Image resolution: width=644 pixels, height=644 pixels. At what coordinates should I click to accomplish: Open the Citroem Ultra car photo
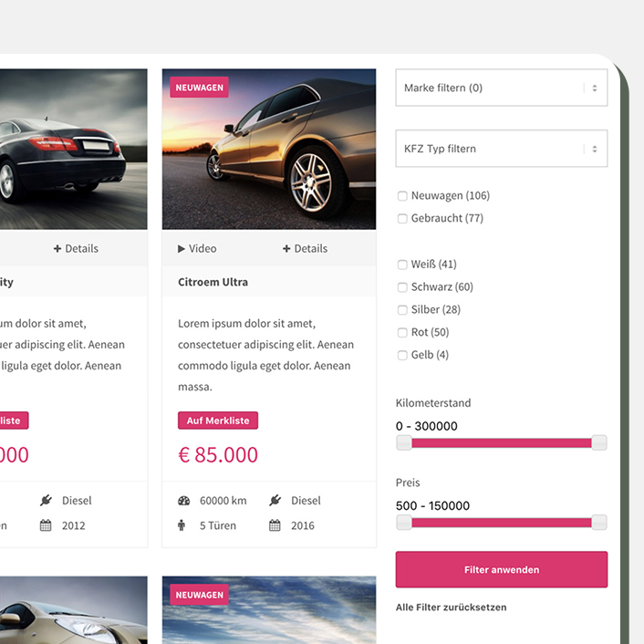[x=269, y=149]
